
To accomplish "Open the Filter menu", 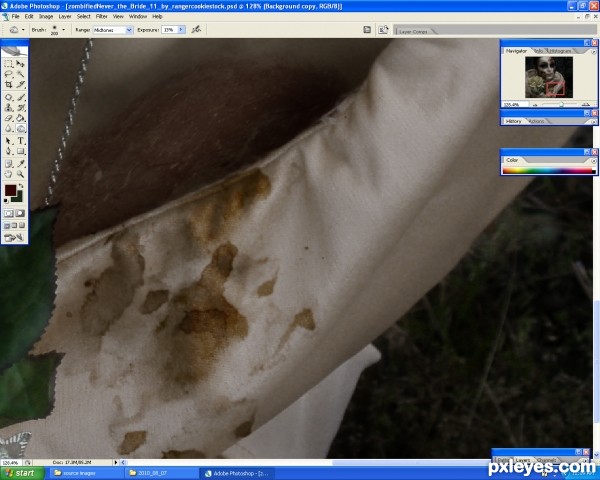I will coord(101,16).
